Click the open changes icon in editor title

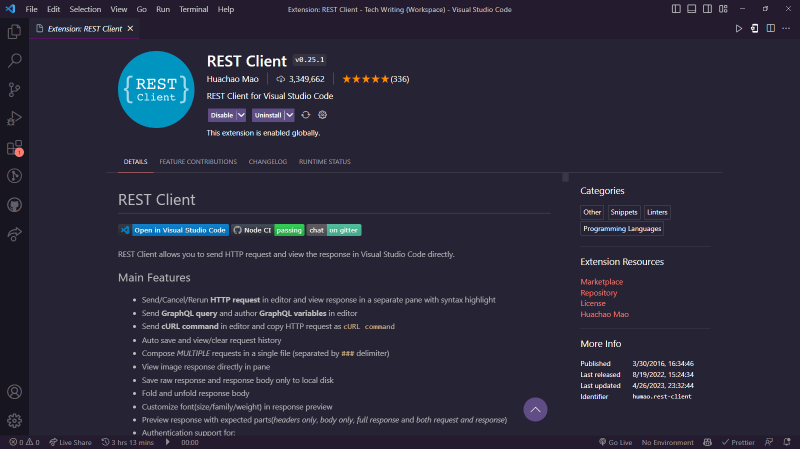point(755,29)
